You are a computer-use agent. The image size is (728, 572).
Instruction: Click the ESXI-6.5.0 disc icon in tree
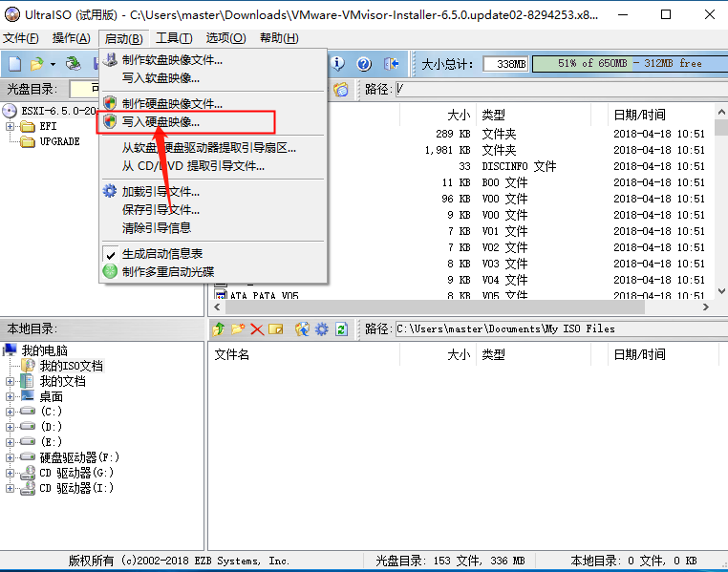(10, 111)
